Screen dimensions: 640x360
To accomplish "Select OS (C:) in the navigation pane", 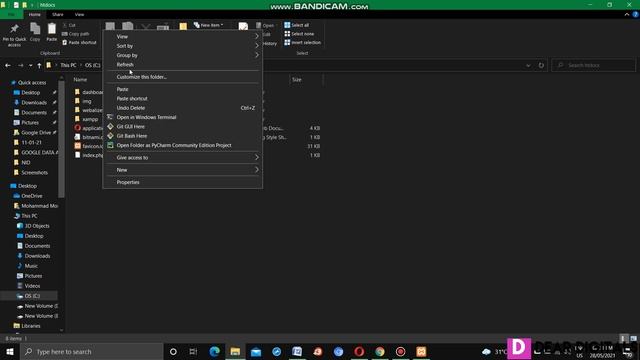I will pos(32,296).
